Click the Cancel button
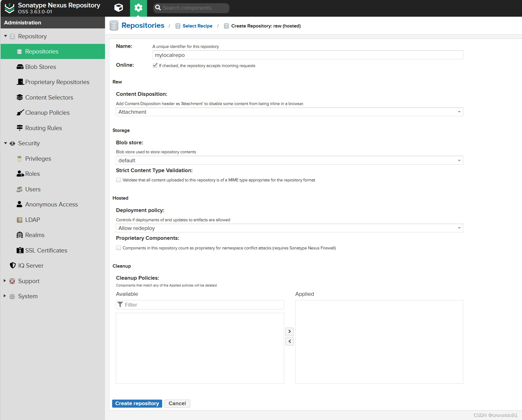 click(177, 403)
